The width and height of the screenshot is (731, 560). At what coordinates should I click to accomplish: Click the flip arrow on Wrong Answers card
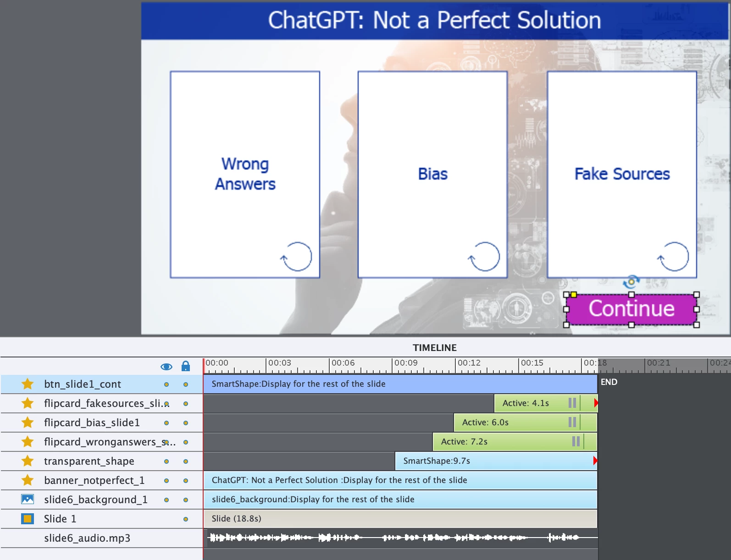[296, 257]
